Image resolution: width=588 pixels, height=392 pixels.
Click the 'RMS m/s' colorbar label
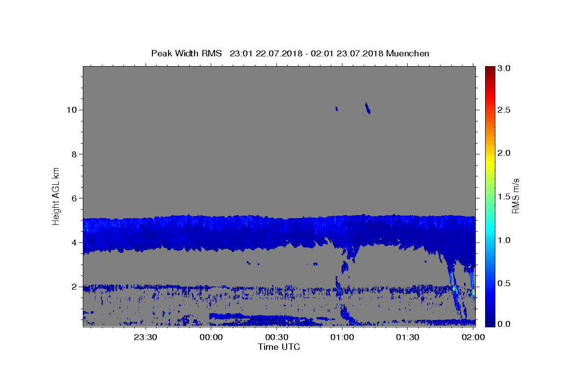pyautogui.click(x=515, y=195)
